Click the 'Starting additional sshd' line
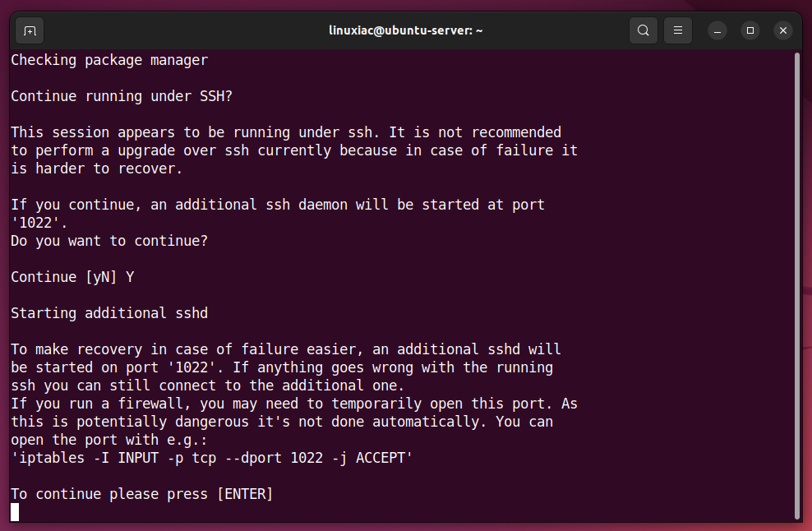 [x=109, y=313]
